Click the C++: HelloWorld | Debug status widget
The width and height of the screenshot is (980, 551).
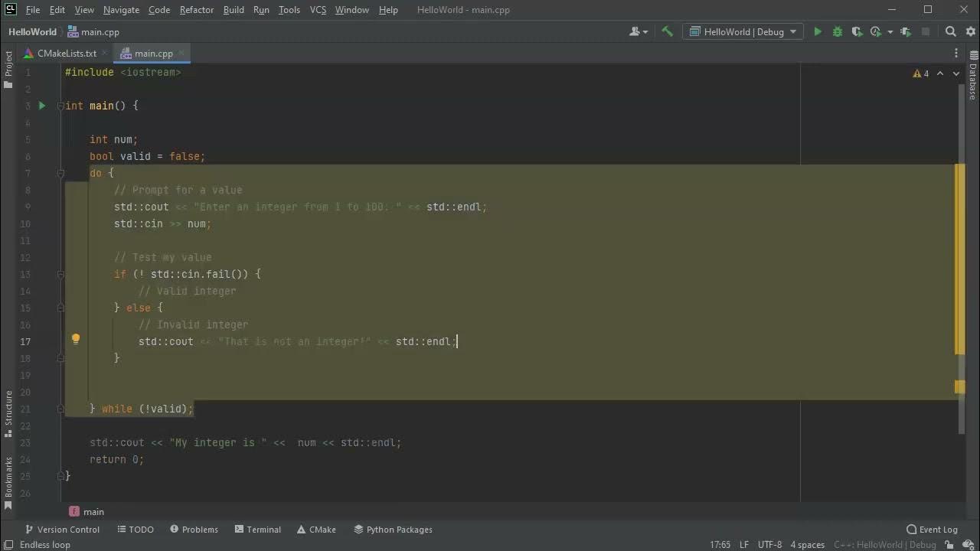pyautogui.click(x=884, y=545)
